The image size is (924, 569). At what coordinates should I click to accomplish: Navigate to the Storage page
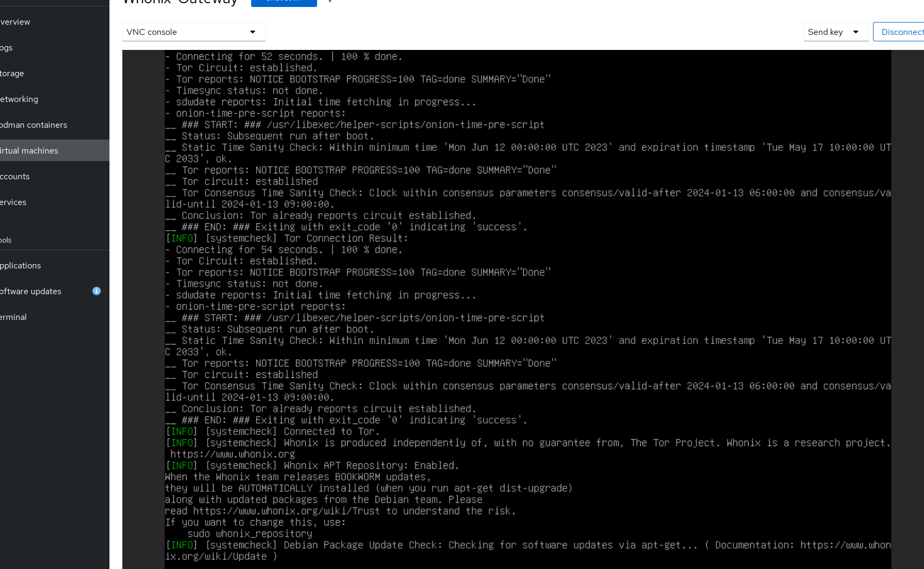(13, 74)
